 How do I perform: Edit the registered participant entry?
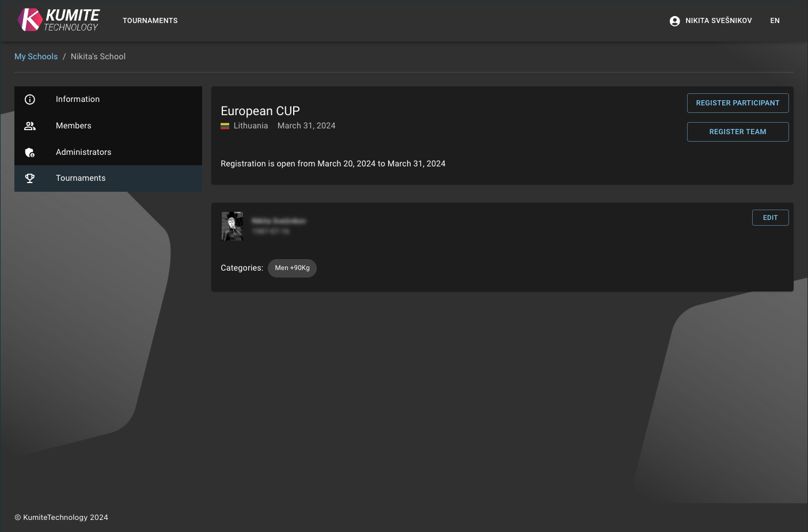click(770, 218)
